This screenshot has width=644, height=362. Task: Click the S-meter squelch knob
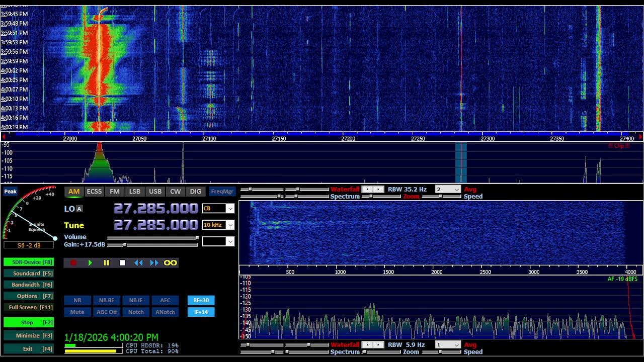pyautogui.click(x=55, y=238)
